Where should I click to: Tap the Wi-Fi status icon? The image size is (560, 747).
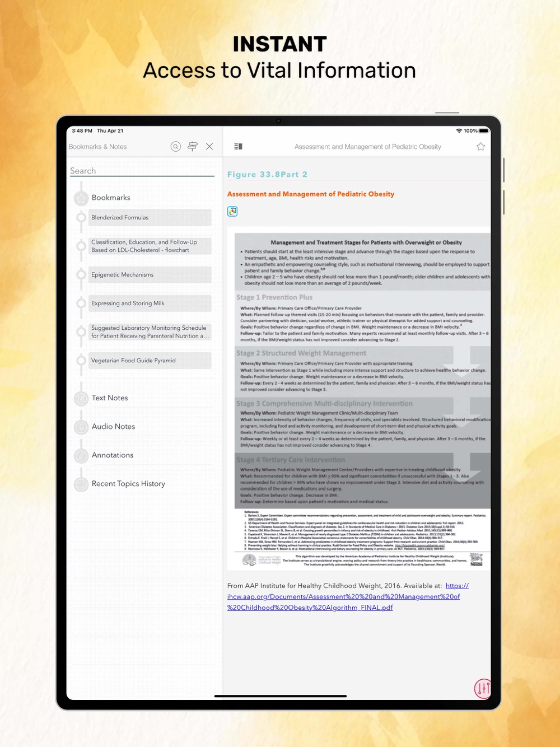(459, 131)
